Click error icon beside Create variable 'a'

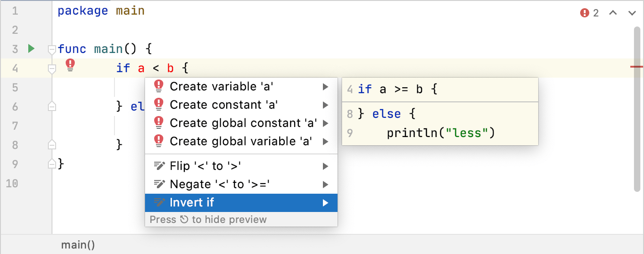tap(159, 86)
